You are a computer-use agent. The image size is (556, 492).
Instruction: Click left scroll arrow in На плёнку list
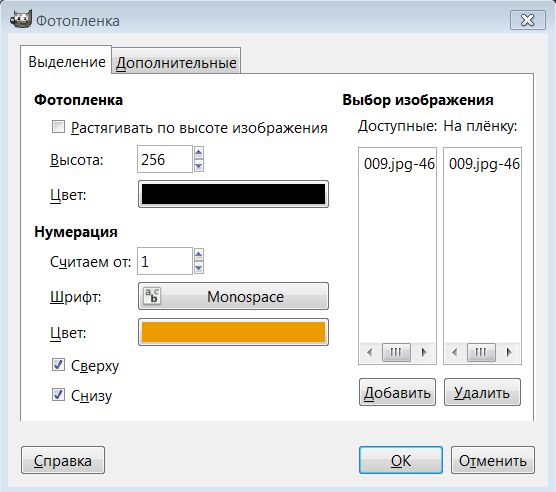coord(454,352)
